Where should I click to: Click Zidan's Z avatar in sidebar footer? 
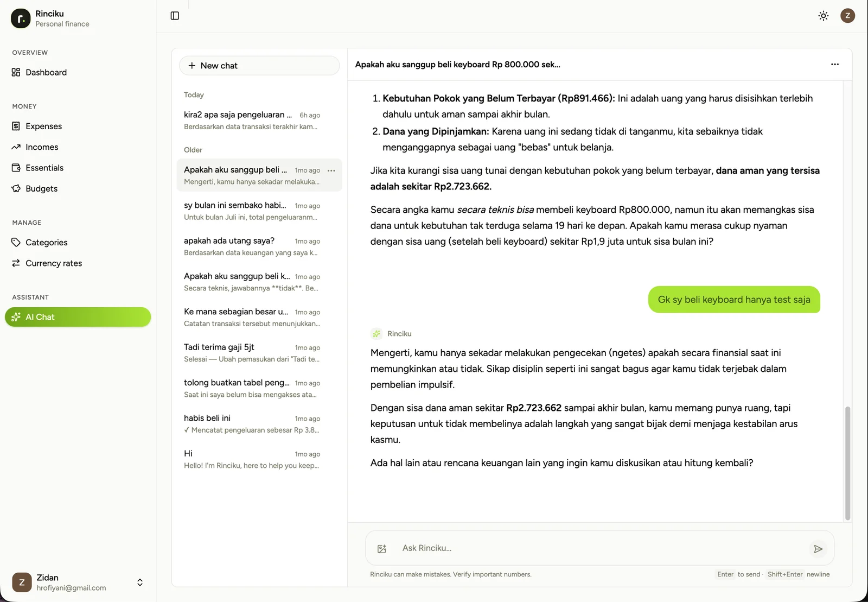tap(22, 582)
